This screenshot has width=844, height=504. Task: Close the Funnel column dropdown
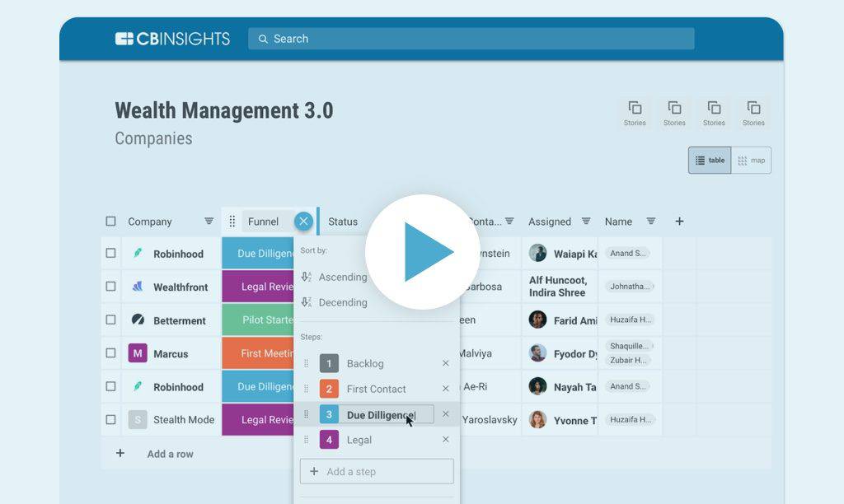pos(304,221)
